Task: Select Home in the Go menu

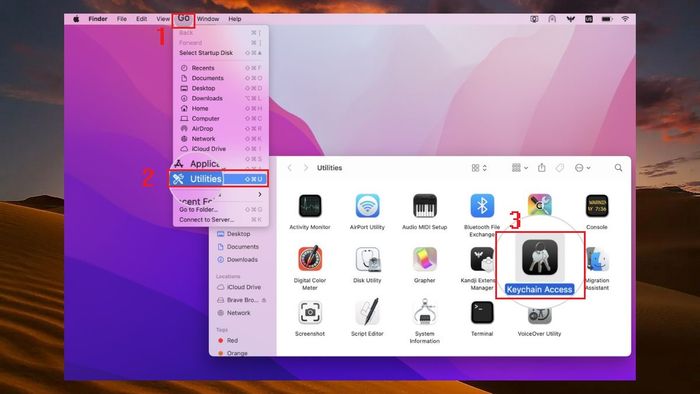Action: tap(221, 108)
